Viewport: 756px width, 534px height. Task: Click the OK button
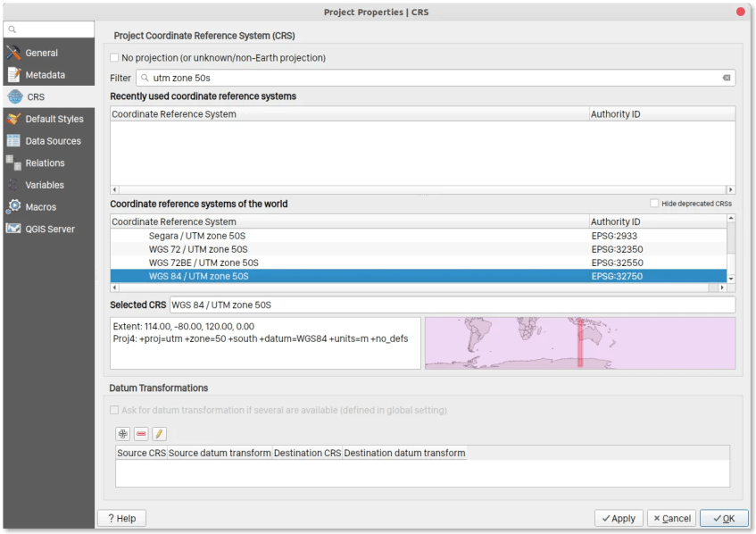(724, 518)
